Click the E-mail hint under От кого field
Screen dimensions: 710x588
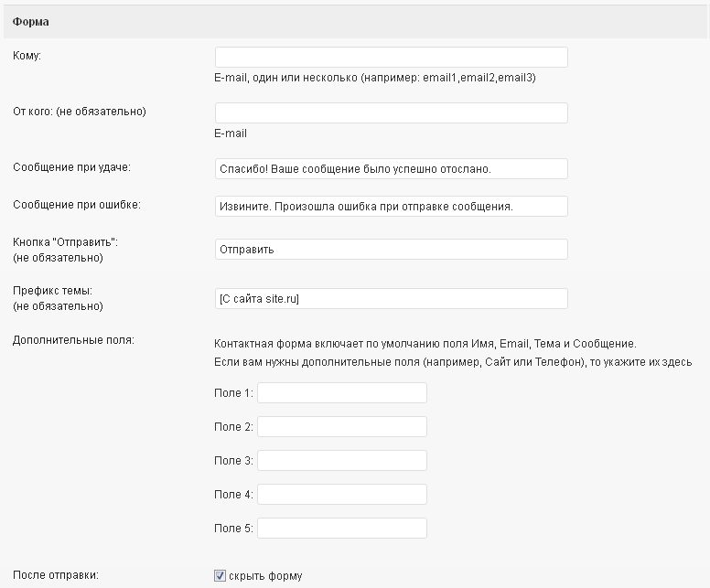[x=231, y=134]
